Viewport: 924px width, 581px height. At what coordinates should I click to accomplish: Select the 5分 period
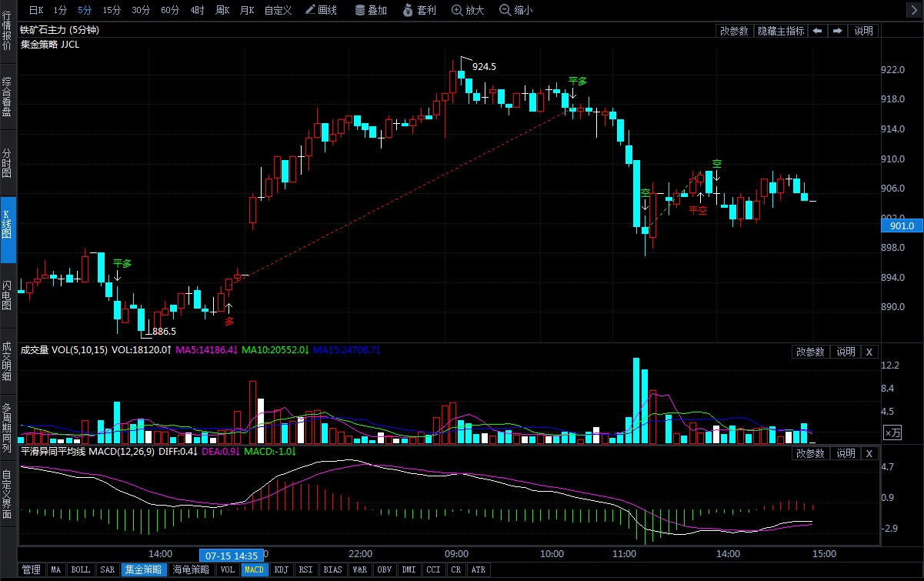click(85, 10)
